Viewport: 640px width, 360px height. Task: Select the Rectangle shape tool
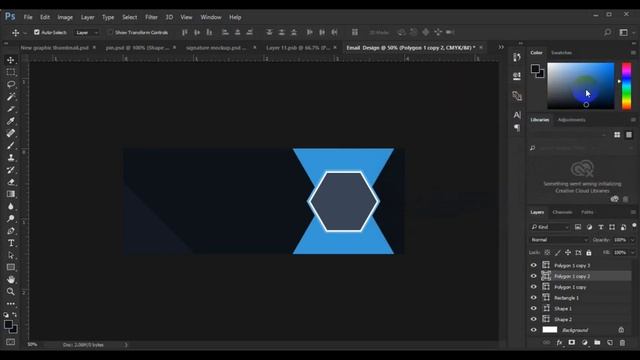pos(11,267)
